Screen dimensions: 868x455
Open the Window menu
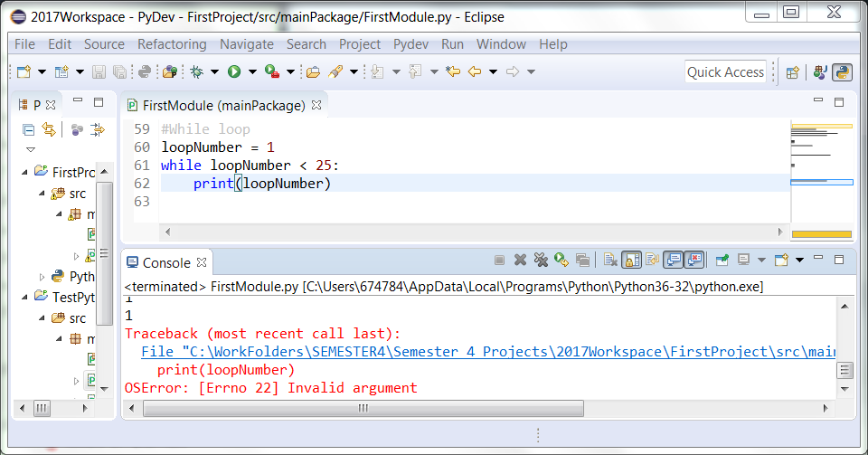(501, 44)
